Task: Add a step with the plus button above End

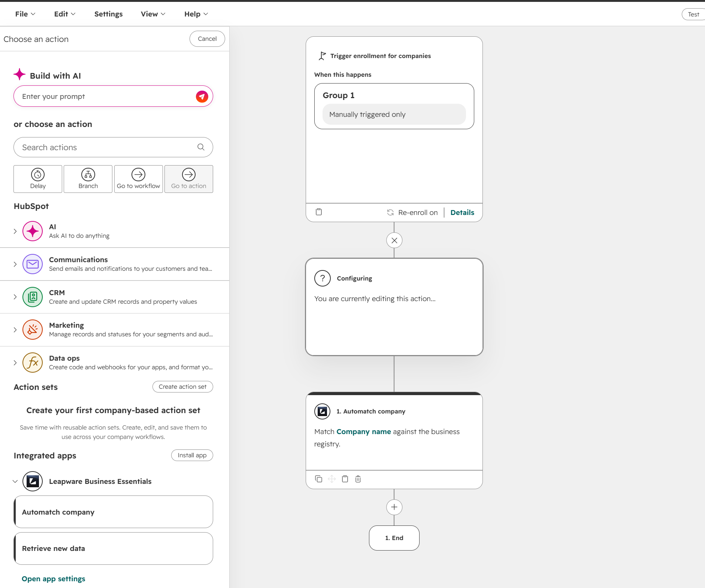Action: coord(394,507)
